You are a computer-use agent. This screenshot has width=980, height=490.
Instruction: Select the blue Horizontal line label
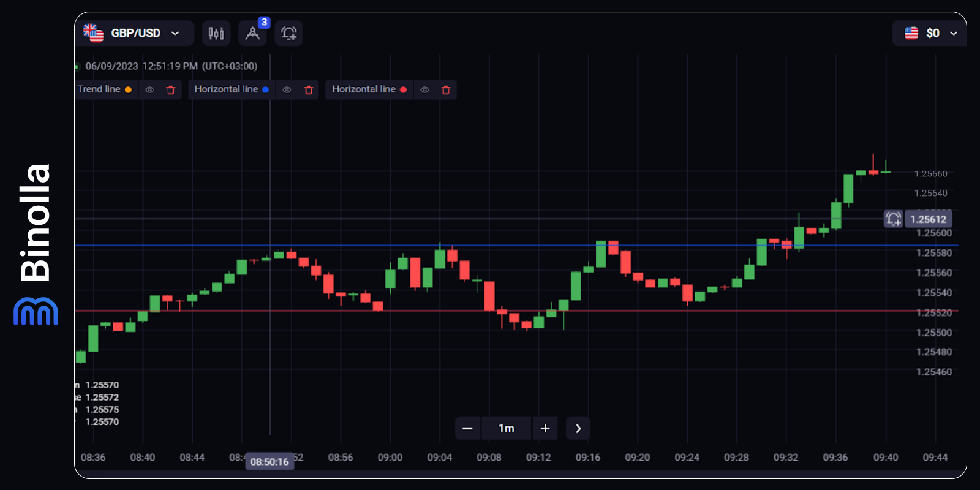tap(226, 89)
